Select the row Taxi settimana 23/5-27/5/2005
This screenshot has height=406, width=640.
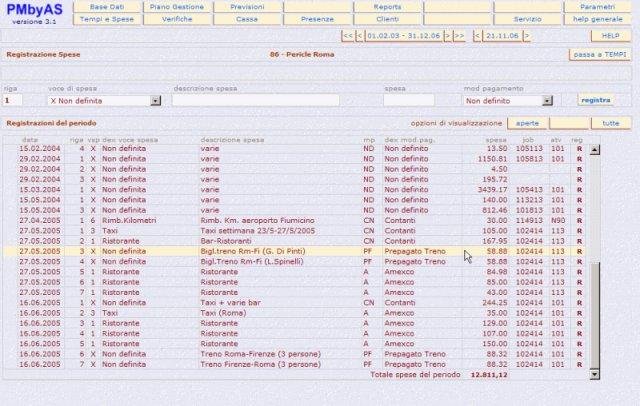(x=294, y=231)
